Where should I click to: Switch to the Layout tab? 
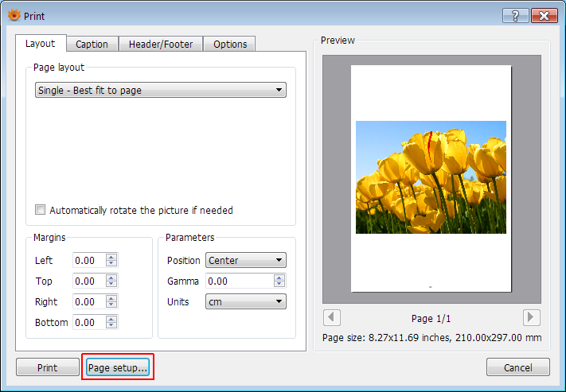tap(41, 44)
